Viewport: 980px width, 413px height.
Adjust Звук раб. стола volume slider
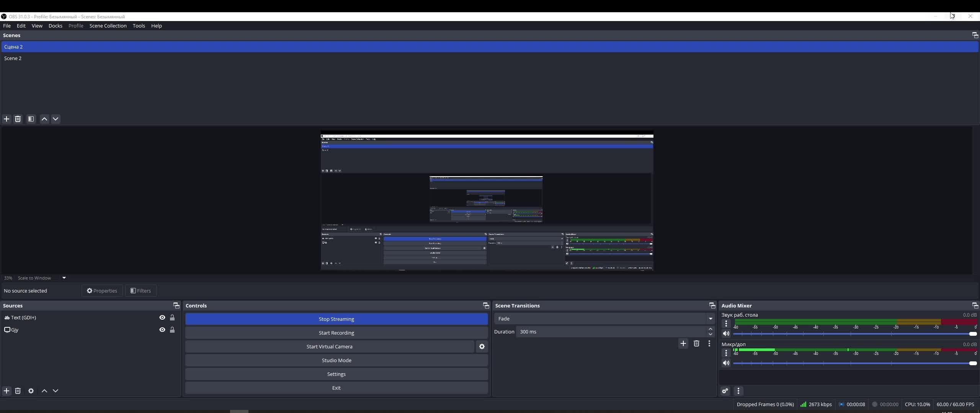tap(972, 334)
